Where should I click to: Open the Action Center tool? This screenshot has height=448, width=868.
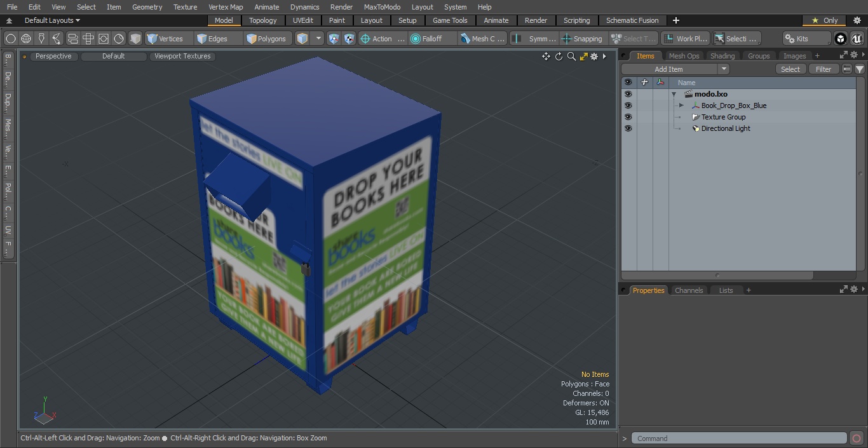383,39
